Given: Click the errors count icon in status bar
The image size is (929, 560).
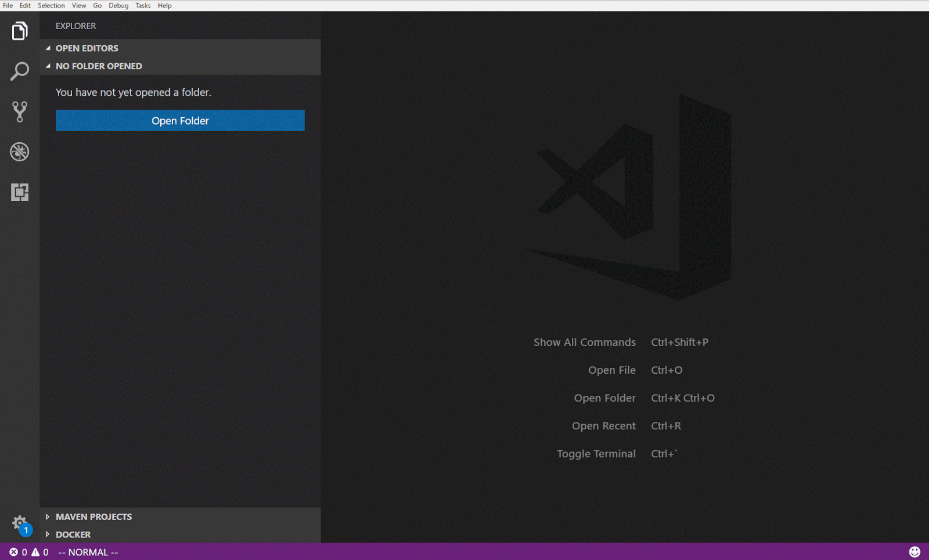Looking at the screenshot, I should click(13, 552).
